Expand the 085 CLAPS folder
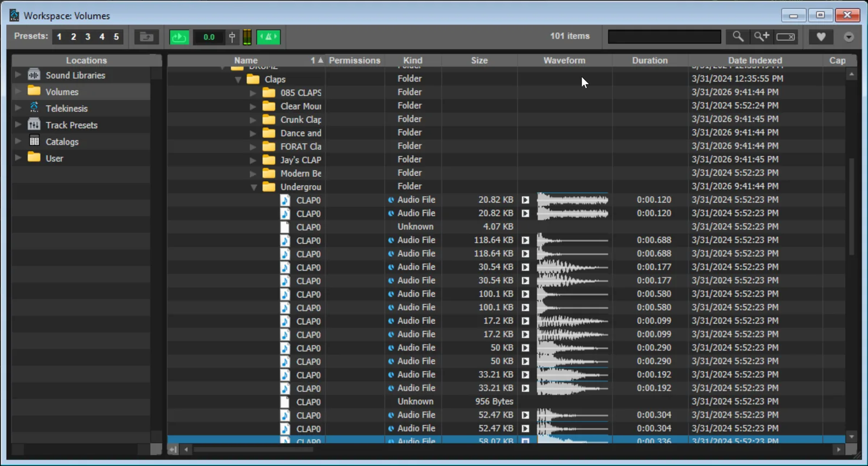This screenshot has height=466, width=868. pos(253,93)
